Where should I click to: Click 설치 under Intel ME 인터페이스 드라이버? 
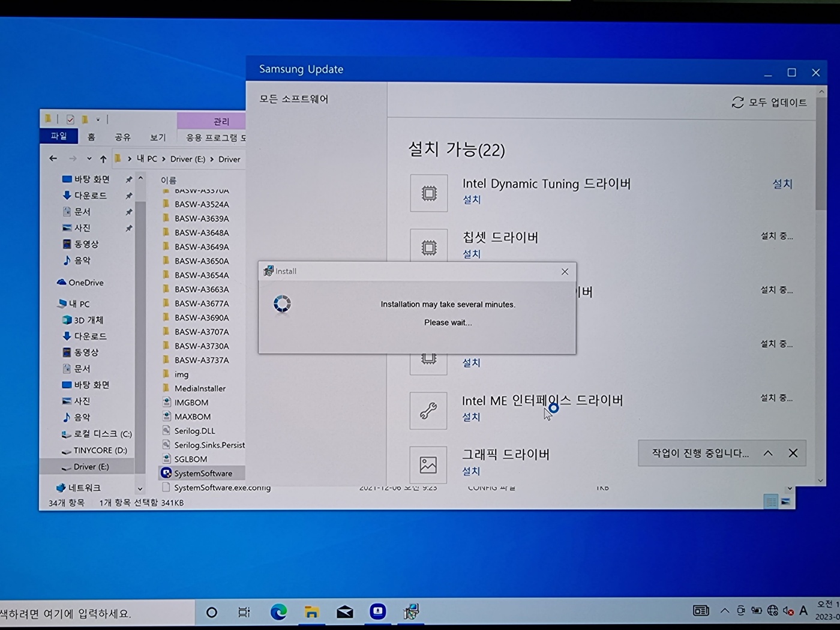click(x=471, y=416)
